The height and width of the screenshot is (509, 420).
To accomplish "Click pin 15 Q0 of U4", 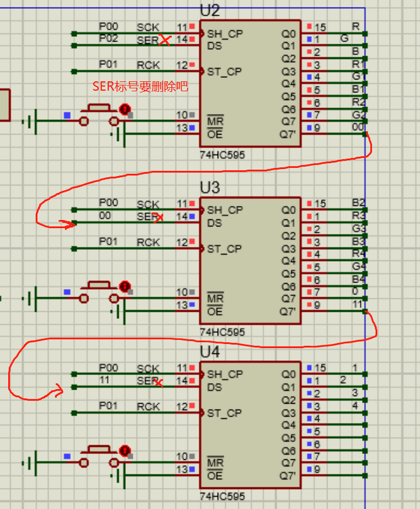I will click(x=314, y=374).
